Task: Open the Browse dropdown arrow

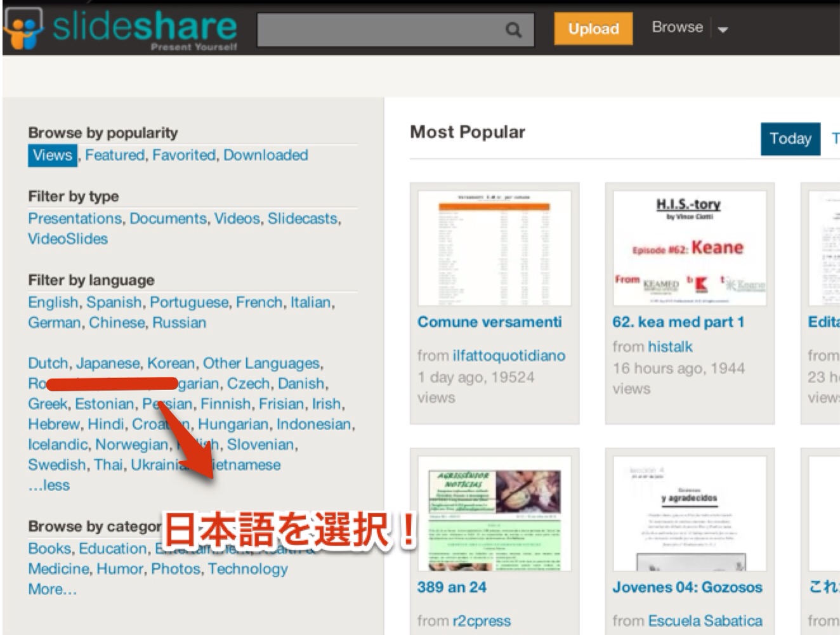Action: click(x=722, y=29)
